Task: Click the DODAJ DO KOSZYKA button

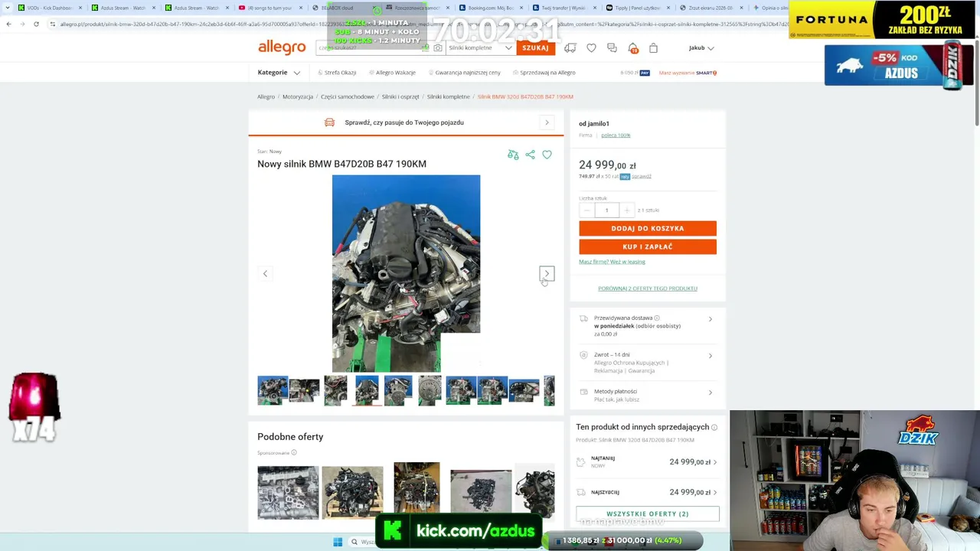Action: tap(648, 228)
